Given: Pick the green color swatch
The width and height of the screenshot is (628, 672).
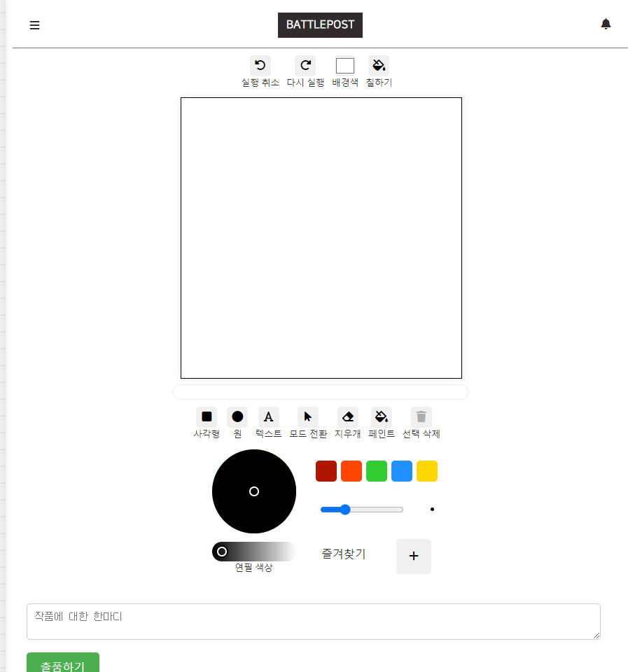Looking at the screenshot, I should click(x=377, y=471).
